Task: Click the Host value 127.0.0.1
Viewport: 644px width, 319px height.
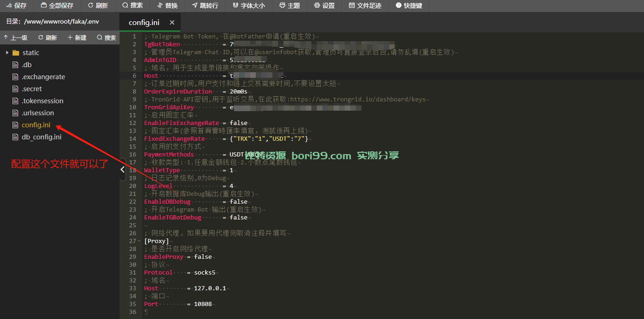Action: click(210, 288)
